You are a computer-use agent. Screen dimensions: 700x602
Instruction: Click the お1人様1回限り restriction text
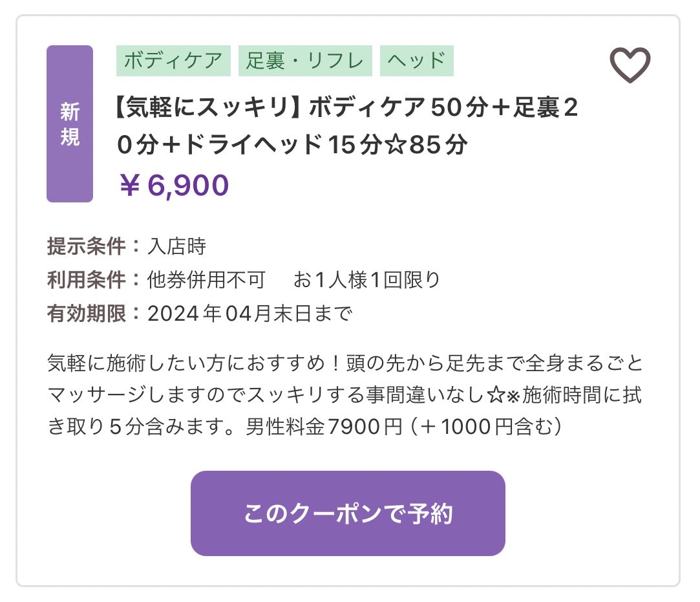(x=366, y=280)
